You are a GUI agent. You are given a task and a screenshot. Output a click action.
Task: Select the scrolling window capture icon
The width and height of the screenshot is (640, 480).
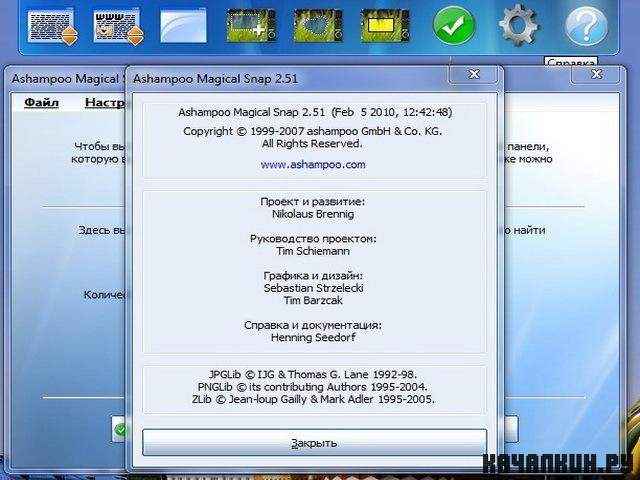coord(52,27)
